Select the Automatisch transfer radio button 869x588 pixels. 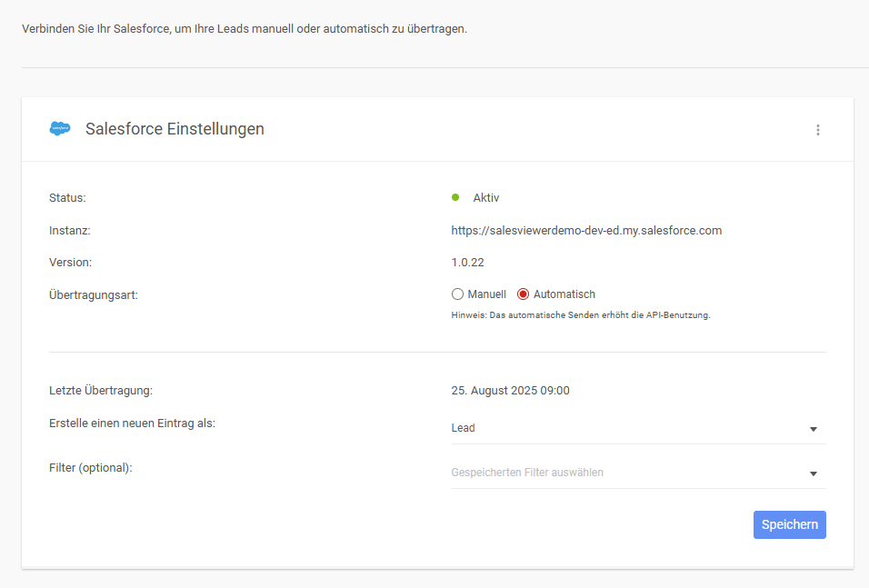[523, 294]
